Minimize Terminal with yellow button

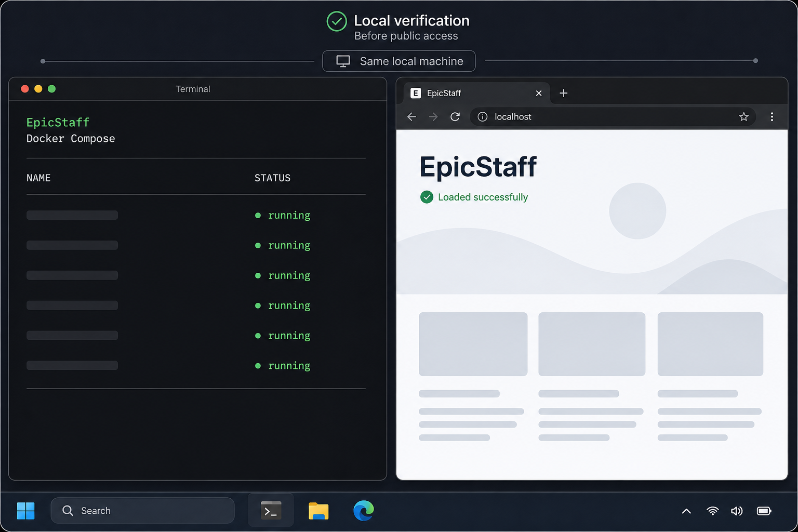click(38, 89)
